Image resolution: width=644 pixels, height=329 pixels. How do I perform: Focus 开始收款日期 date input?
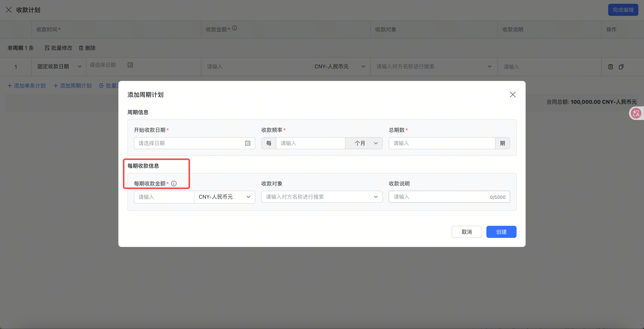(194, 143)
